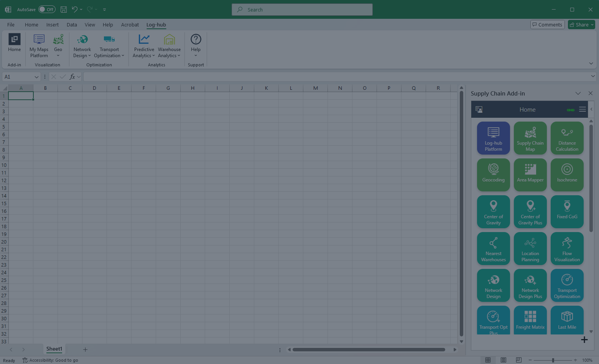Switch to the View tab
Viewport: 599px width, 364px height.
[90, 25]
